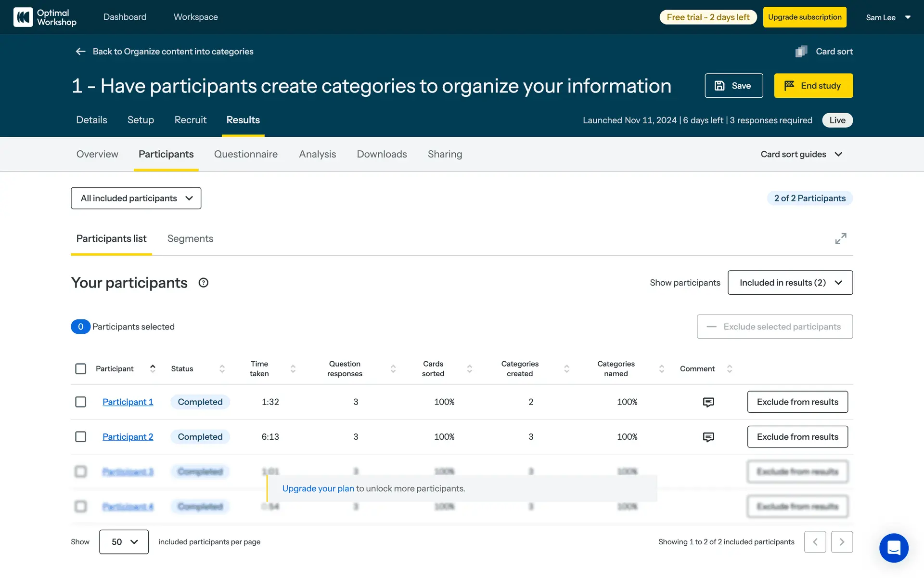The image size is (924, 578).
Task: Click the expand table fullscreen icon
Action: (840, 238)
